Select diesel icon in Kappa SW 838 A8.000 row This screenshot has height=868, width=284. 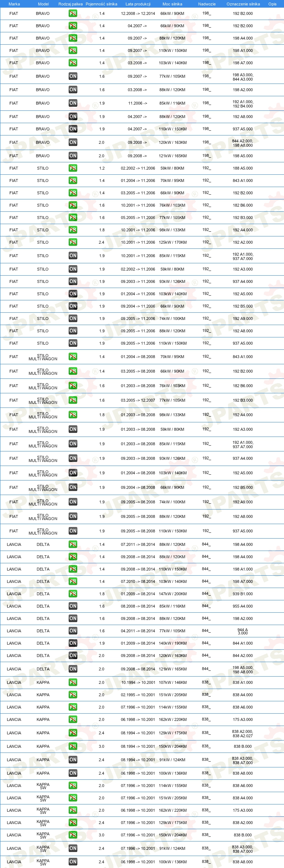(73, 862)
